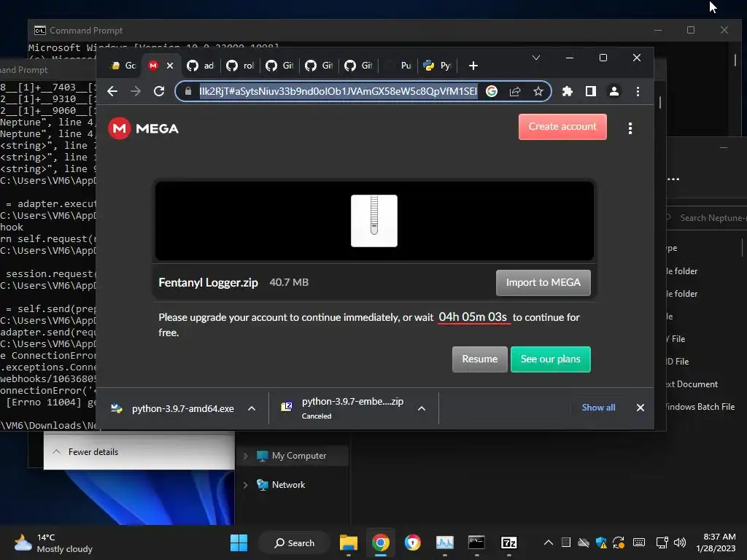Click Import to MEGA
The width and height of the screenshot is (747, 560).
click(x=543, y=283)
